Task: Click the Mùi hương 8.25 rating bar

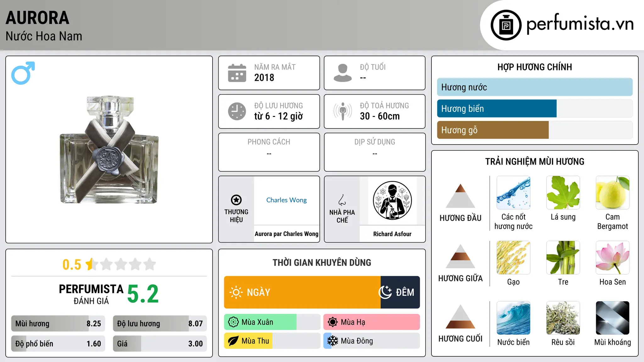Action: 58,323
